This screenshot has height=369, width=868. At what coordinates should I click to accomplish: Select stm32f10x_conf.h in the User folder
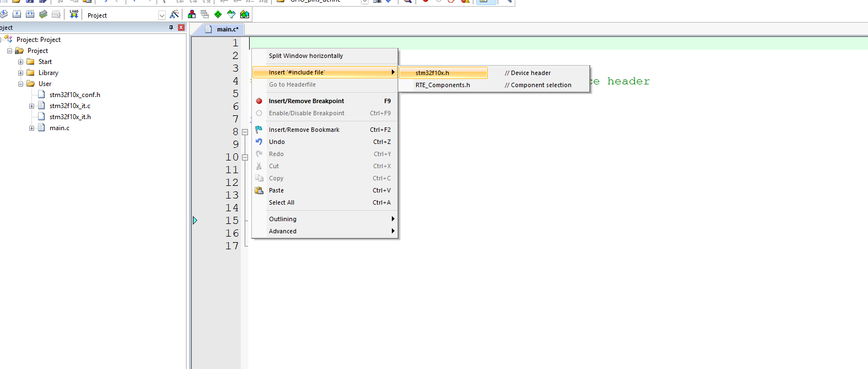coord(74,95)
